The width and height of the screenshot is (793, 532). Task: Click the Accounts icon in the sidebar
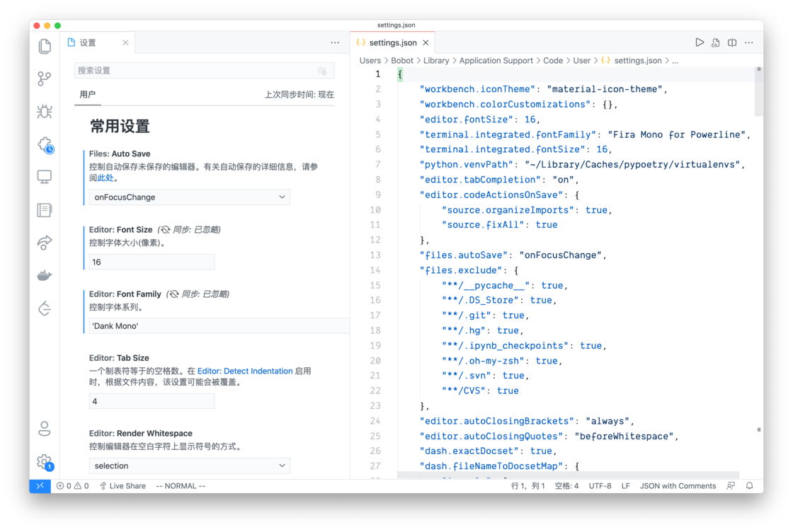(x=44, y=429)
